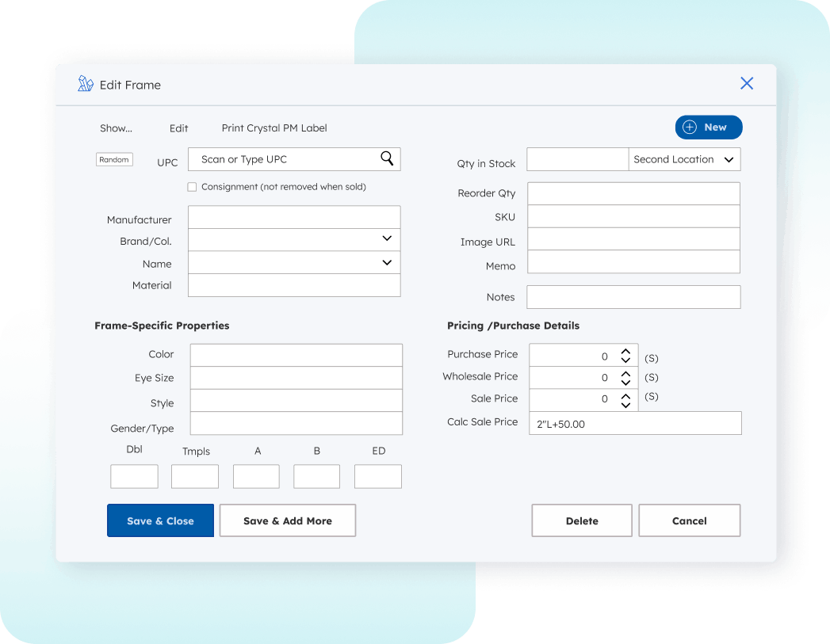
Task: Expand the Brand/Col. dropdown
Action: click(387, 238)
